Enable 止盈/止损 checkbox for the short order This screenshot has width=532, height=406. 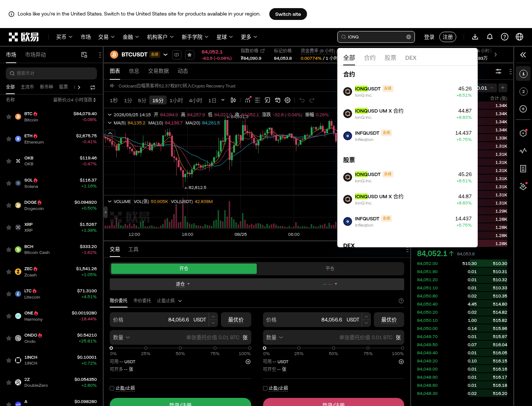[x=265, y=388]
